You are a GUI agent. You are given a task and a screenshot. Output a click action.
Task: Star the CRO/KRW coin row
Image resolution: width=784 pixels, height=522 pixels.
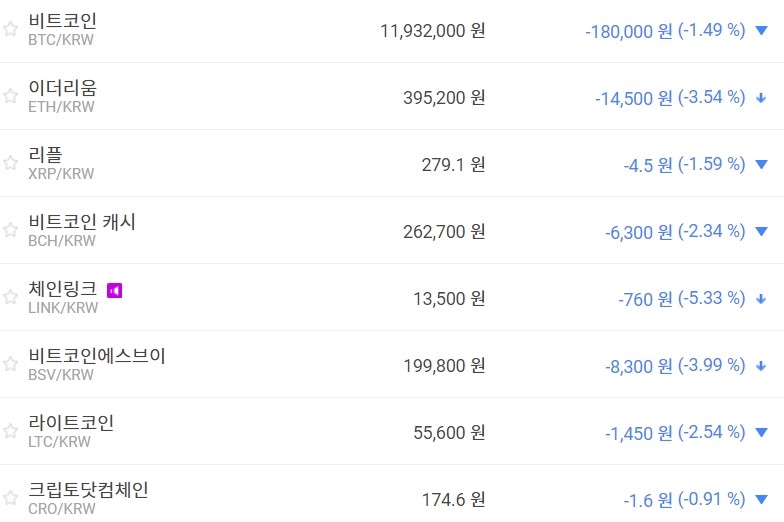pos(10,498)
